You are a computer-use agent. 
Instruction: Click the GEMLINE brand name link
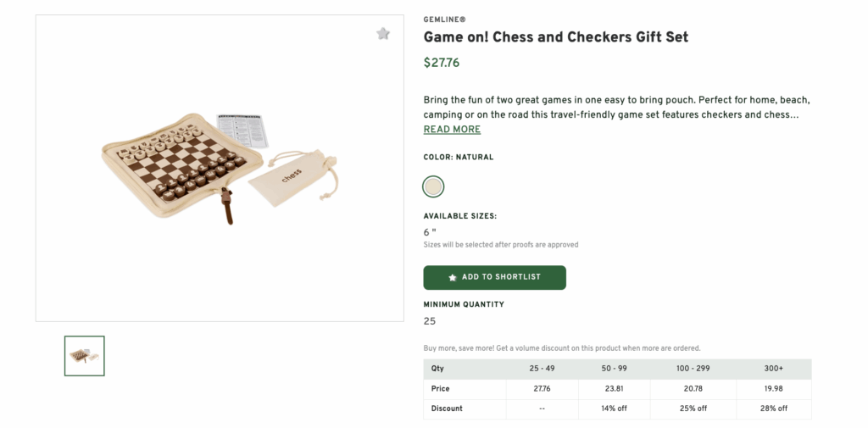pyautogui.click(x=444, y=19)
